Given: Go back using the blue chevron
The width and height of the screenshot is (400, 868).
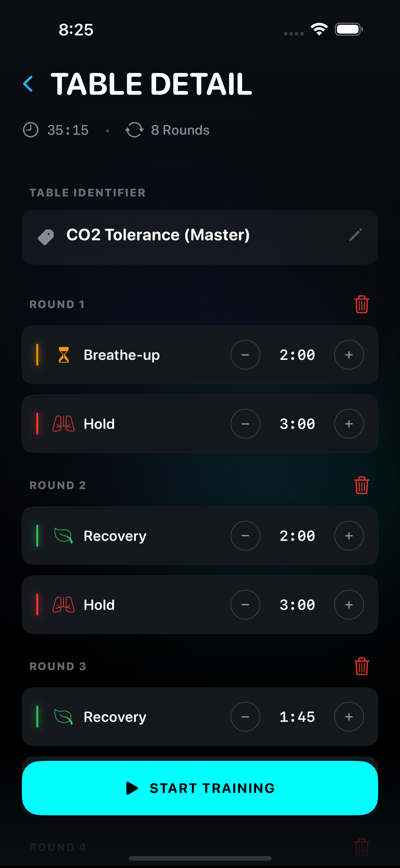Looking at the screenshot, I should [x=28, y=84].
